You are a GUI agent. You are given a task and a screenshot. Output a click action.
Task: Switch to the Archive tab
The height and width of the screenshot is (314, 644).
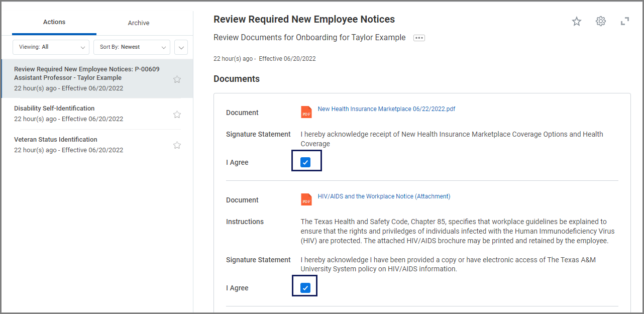click(x=139, y=23)
